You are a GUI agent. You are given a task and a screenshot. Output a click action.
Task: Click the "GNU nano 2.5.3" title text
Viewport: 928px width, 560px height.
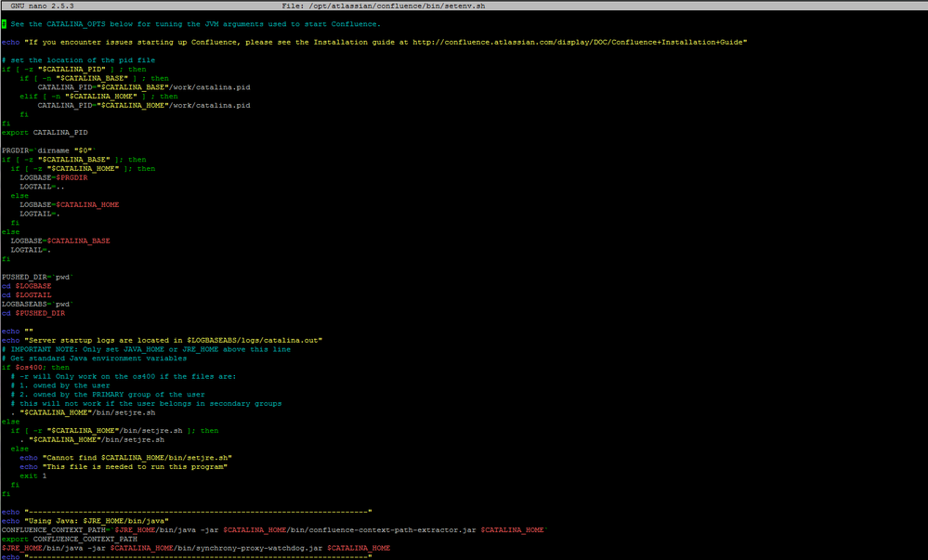pos(42,6)
